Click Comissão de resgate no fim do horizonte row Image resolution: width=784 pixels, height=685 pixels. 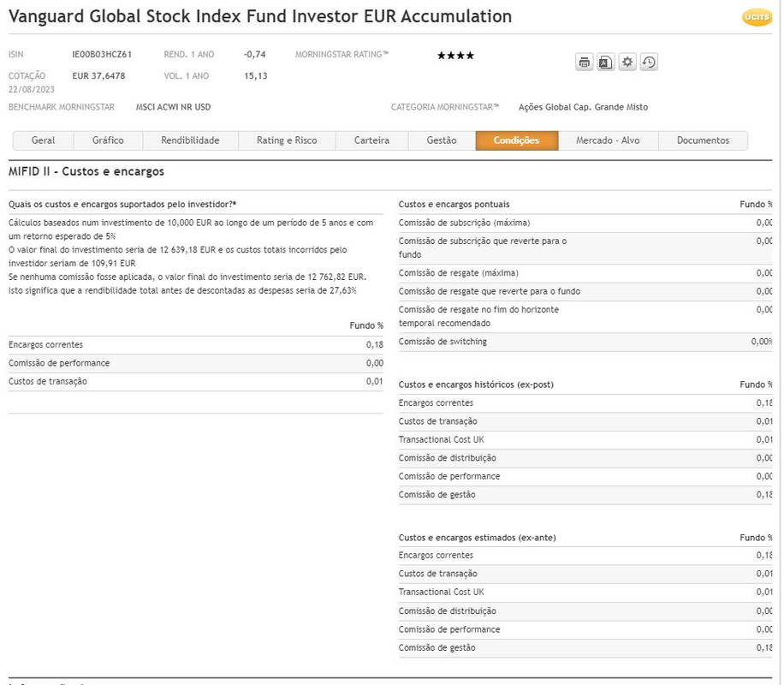[585, 317]
